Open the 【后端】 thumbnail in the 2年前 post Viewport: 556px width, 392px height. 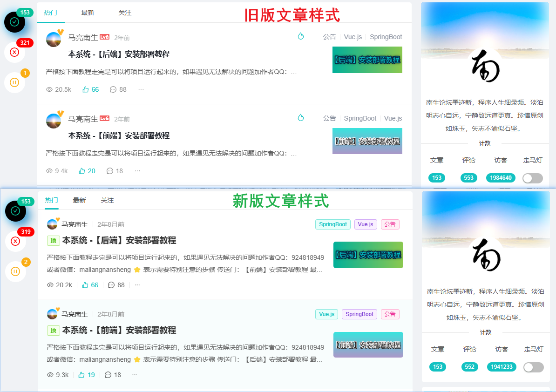[367, 60]
